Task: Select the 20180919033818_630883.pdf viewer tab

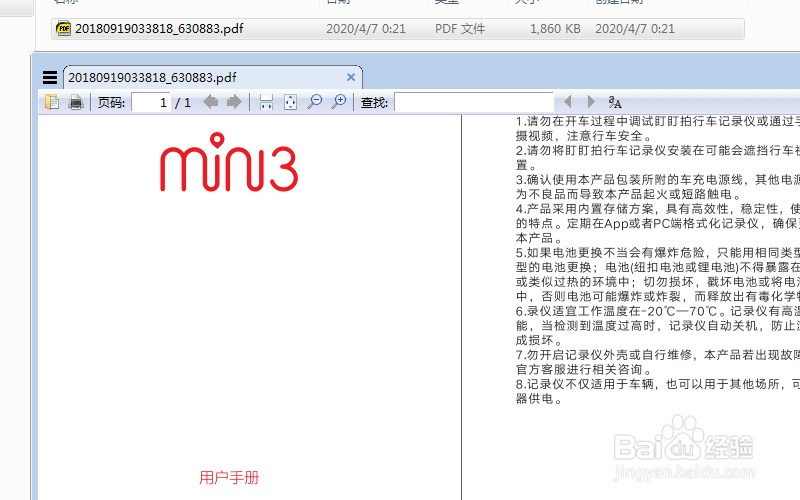Action: (213, 78)
